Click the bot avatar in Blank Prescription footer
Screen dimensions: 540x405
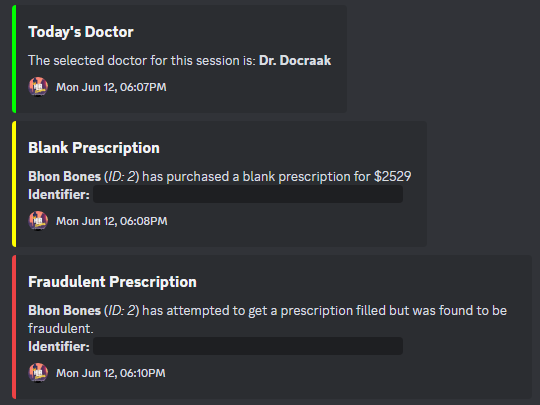38,221
